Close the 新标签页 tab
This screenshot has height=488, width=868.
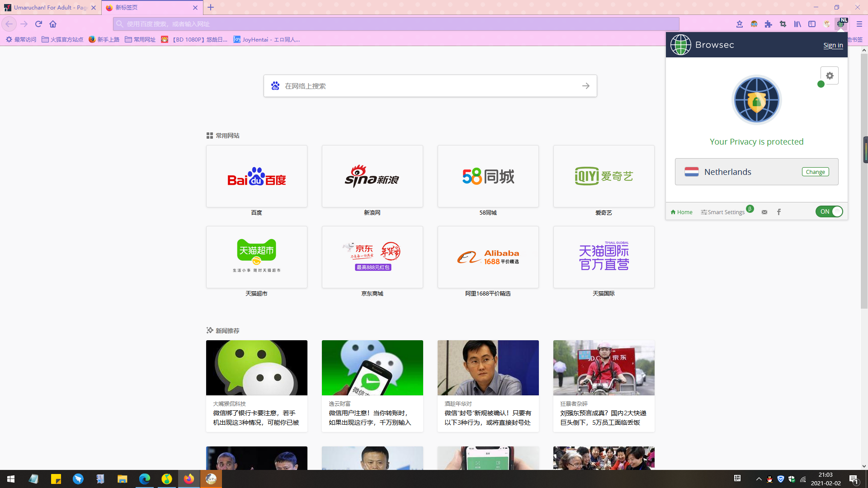195,8
